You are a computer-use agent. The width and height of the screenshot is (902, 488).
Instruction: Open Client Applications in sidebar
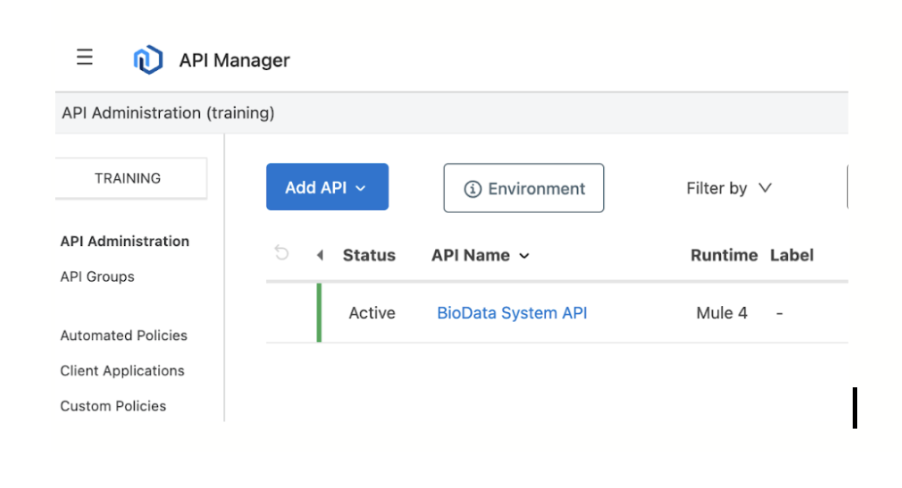tap(122, 371)
